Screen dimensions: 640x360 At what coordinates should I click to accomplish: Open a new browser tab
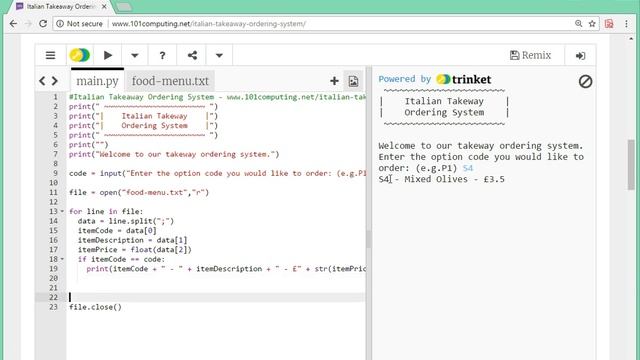[x=124, y=7]
